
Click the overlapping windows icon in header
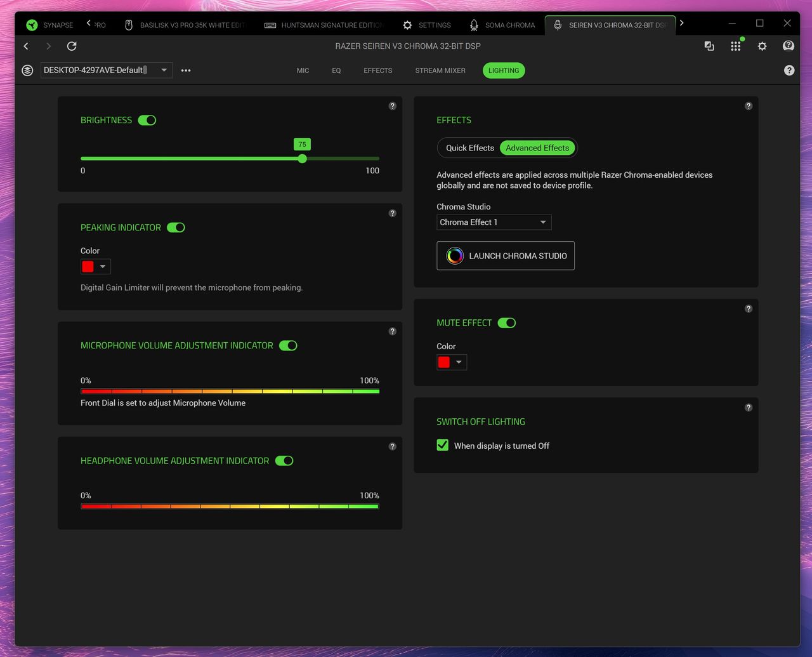pos(709,46)
